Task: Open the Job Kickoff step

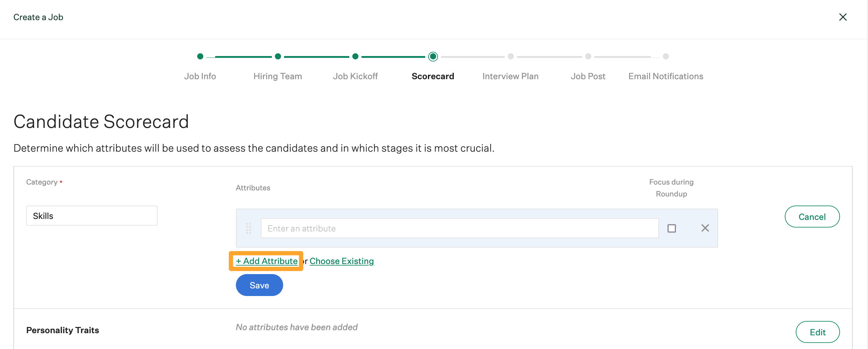Action: [x=355, y=76]
